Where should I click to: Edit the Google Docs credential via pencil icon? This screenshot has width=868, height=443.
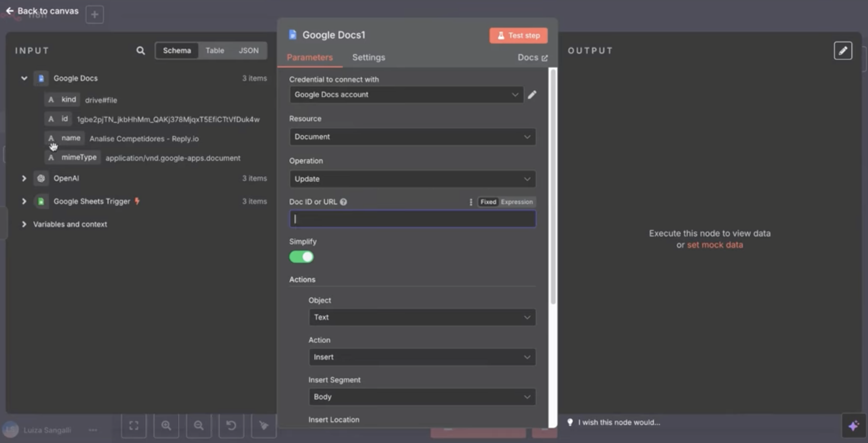click(531, 95)
